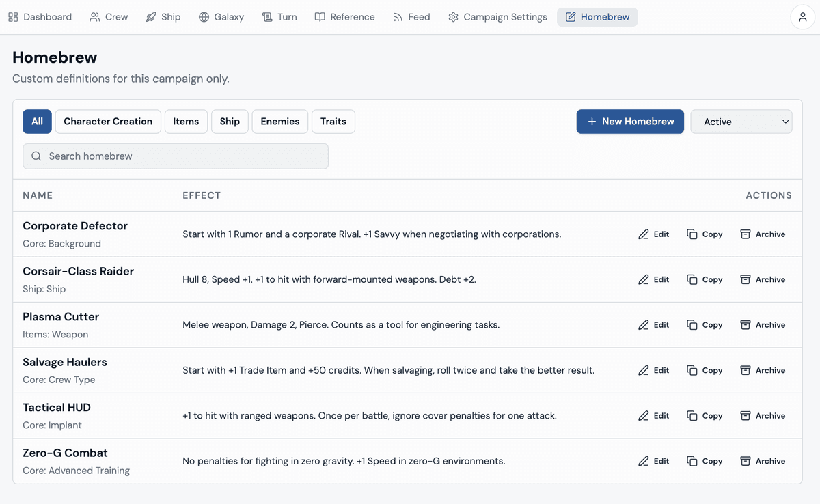Click the Tactical HUD name
This screenshot has width=820, height=504.
tap(57, 408)
